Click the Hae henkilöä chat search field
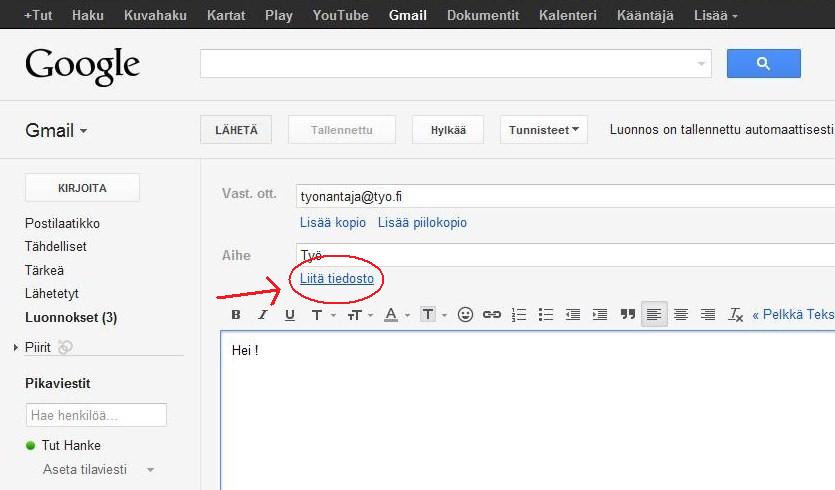 (96, 415)
